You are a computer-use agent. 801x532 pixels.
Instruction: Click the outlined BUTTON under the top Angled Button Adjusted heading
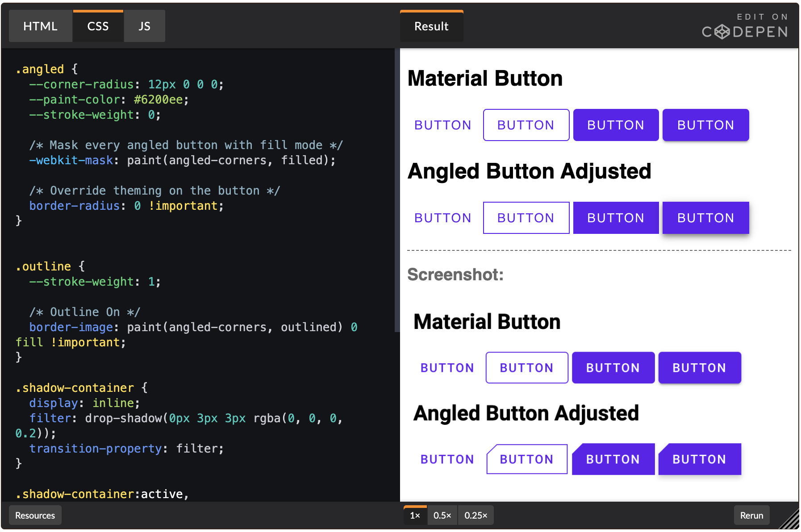(x=526, y=218)
